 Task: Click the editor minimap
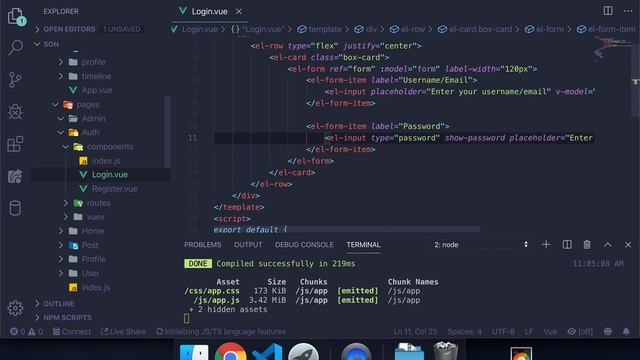tap(612, 48)
